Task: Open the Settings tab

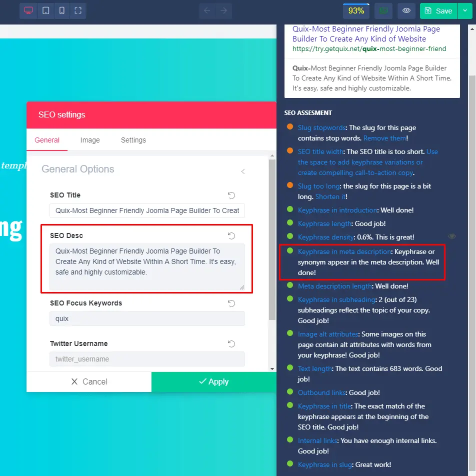Action: click(133, 140)
